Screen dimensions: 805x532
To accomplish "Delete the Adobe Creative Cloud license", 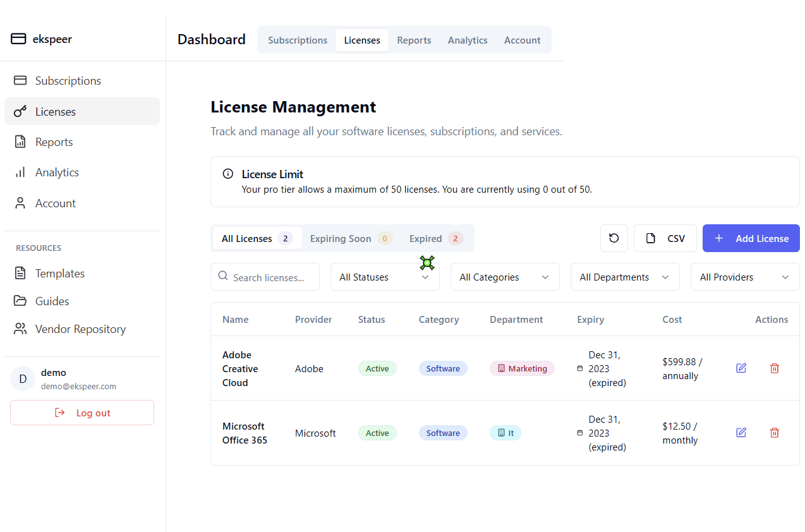I will pos(774,368).
